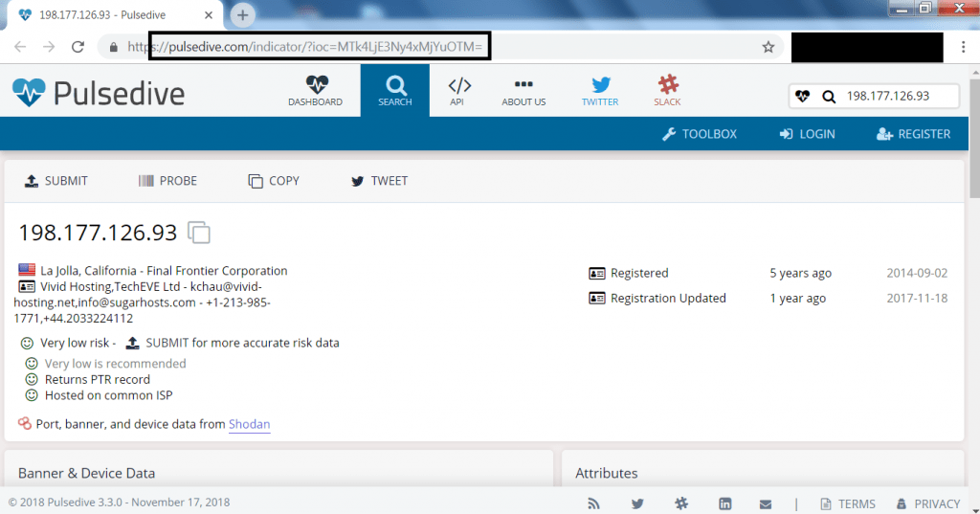This screenshot has width=980, height=514.
Task: Click the SUBMIT toolbar button
Action: (56, 181)
